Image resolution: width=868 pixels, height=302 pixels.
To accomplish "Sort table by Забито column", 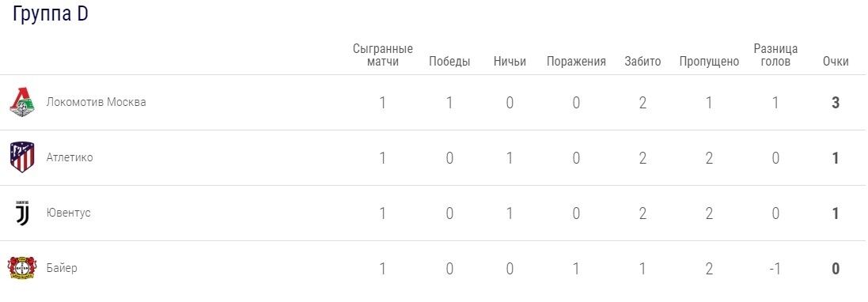I will click(x=642, y=62).
